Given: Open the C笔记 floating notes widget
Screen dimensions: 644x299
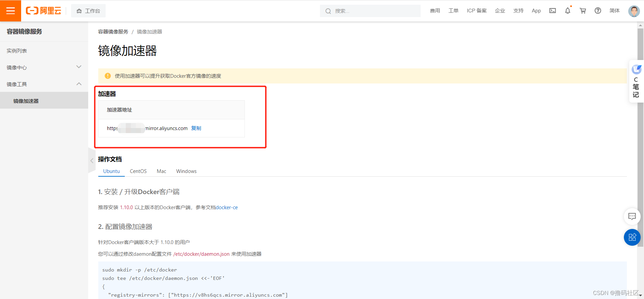Looking at the screenshot, I should click(x=636, y=81).
